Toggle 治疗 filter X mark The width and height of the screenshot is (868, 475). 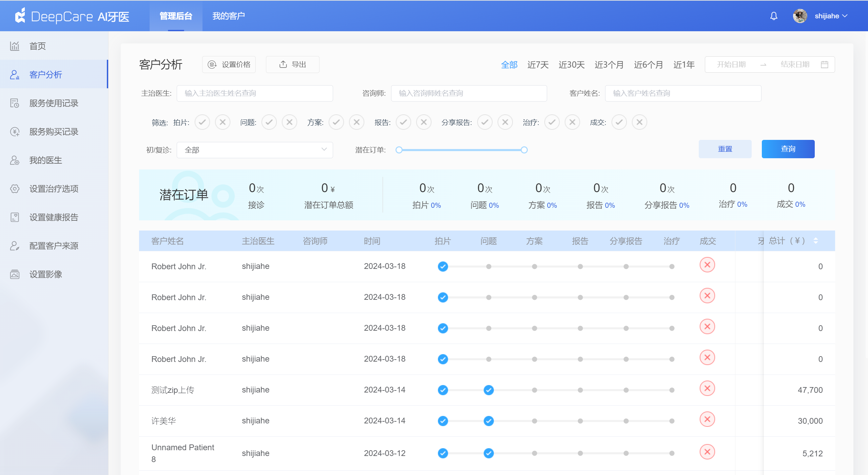pos(572,122)
